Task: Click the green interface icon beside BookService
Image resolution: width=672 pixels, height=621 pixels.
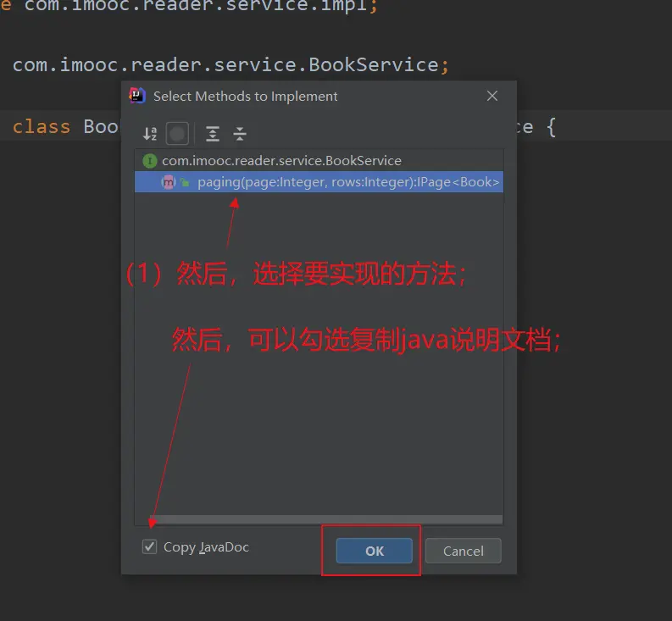Action: (150, 161)
